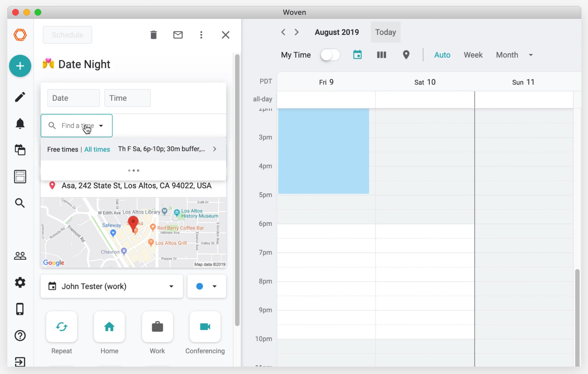Viewport: 588px width, 374px height.
Task: Click the red location pin beside the Asa address
Action: [x=52, y=186]
